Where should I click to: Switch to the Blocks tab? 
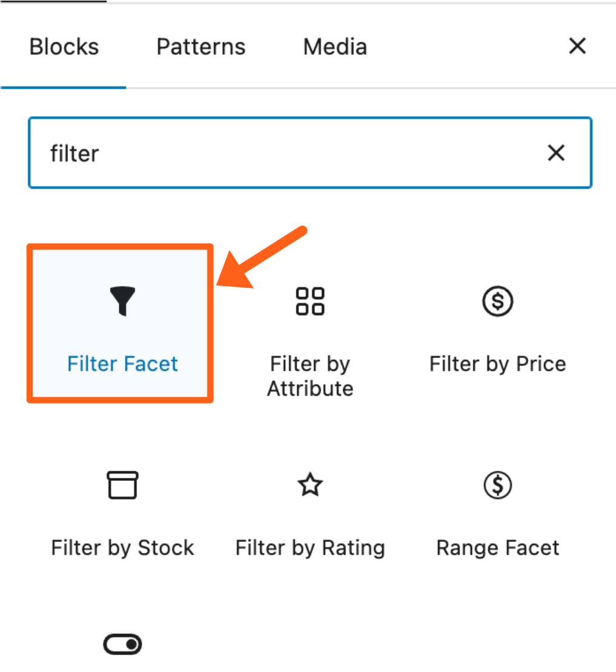[x=64, y=47]
